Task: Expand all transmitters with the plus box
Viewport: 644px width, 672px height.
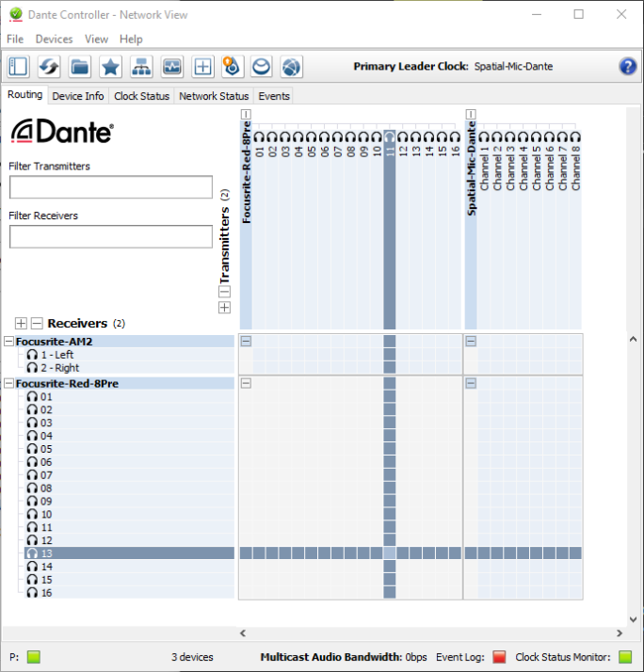Action: [225, 308]
